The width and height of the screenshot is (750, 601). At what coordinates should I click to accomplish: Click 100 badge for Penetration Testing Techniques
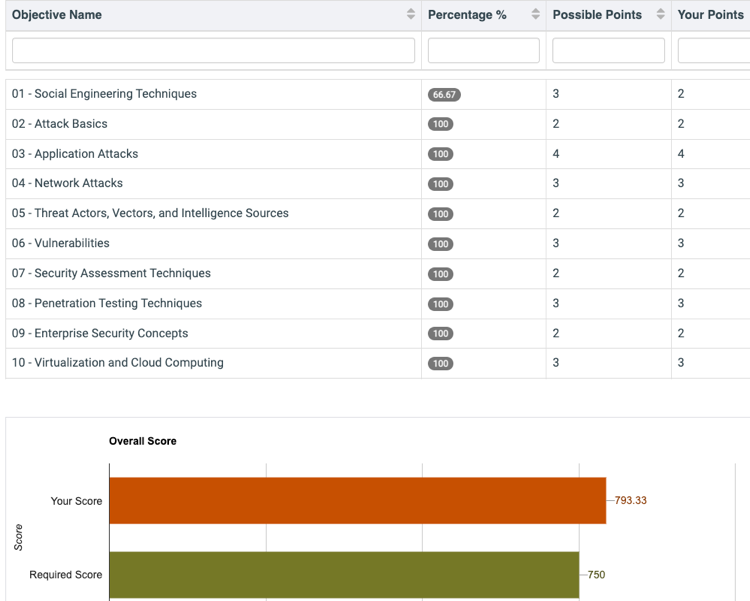tap(440, 304)
